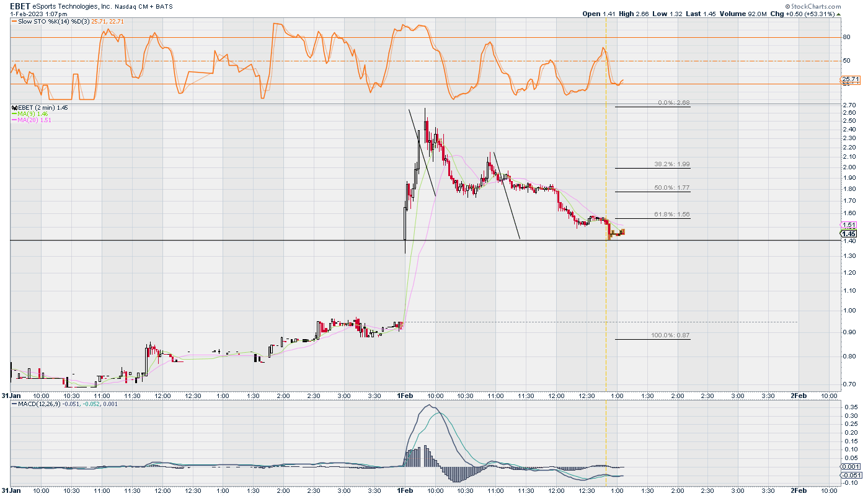Click the 1.51 moving-average flag on the price axis
This screenshot has width=868, height=496.
point(849,225)
